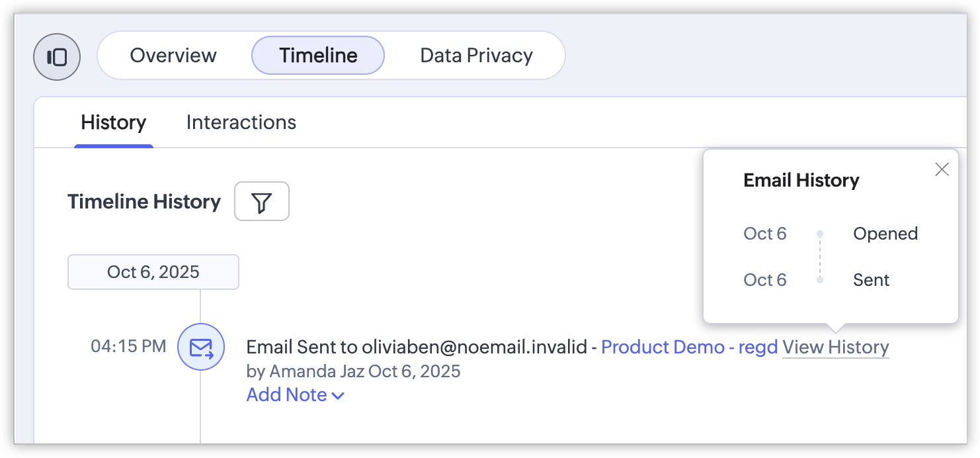Open the Data Privacy tab
This screenshot has width=980, height=458.
pyautogui.click(x=476, y=55)
